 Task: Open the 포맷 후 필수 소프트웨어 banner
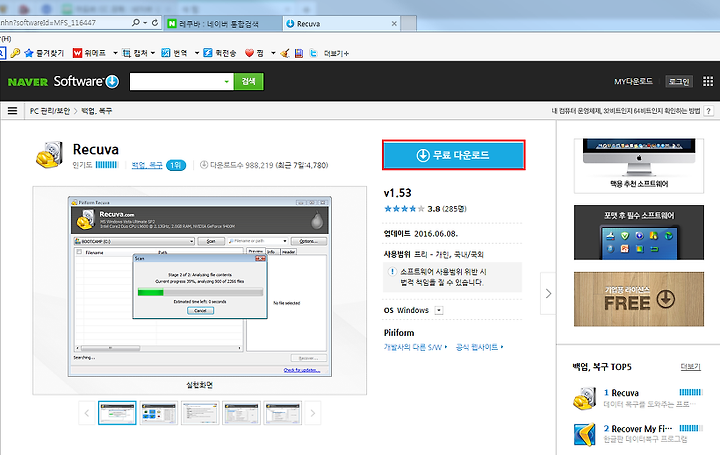[639, 232]
